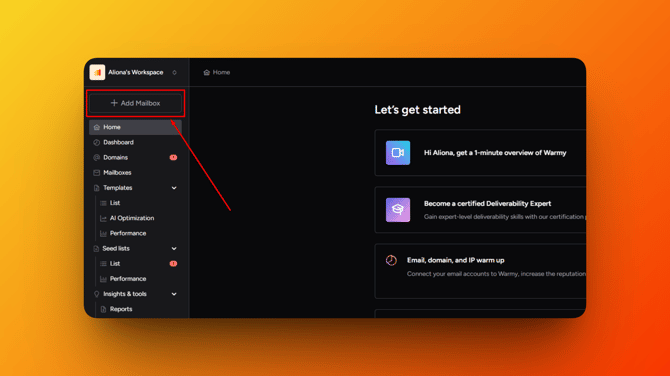
Task: Click the Dashboard gauge icon
Action: pos(97,142)
